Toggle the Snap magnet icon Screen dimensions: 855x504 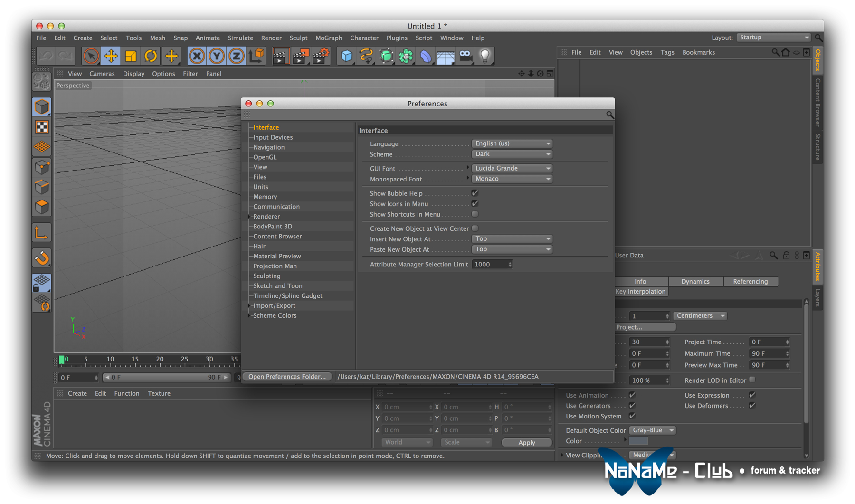pos(42,258)
